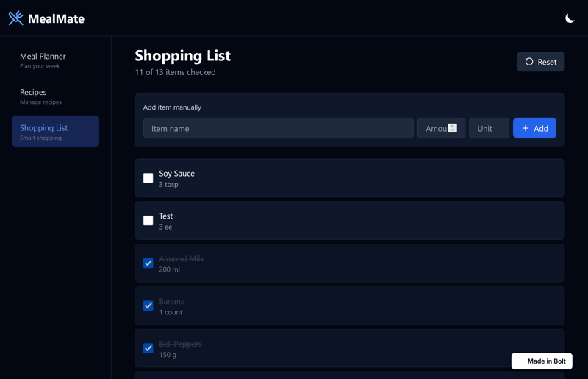
Task: Select the Shopping List sidebar item
Action: pyautogui.click(x=55, y=132)
